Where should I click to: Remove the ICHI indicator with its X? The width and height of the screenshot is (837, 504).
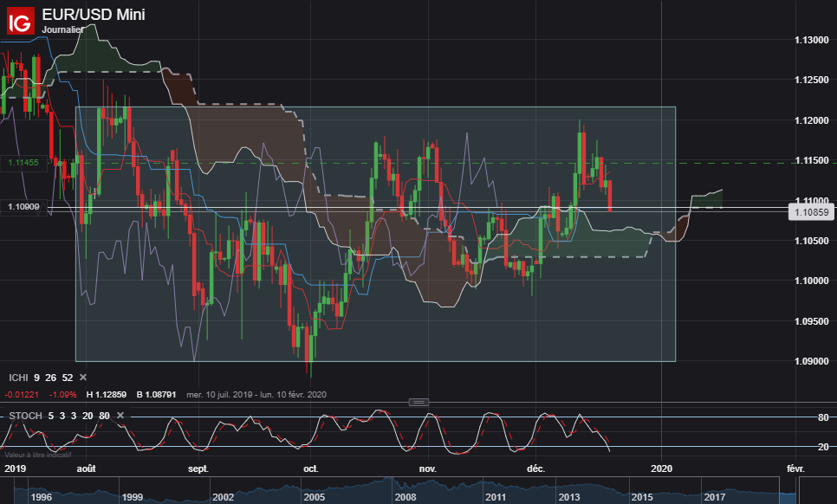(x=83, y=377)
